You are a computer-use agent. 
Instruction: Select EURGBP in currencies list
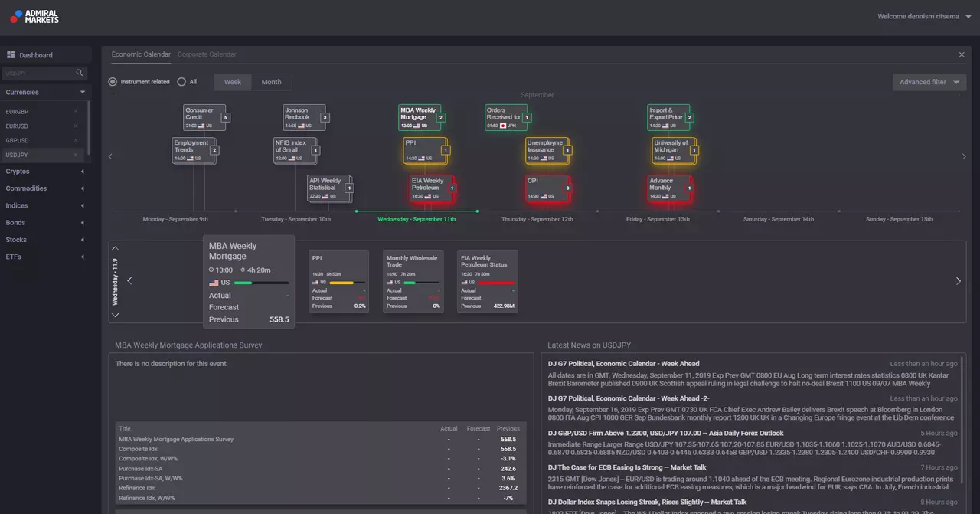pyautogui.click(x=17, y=111)
